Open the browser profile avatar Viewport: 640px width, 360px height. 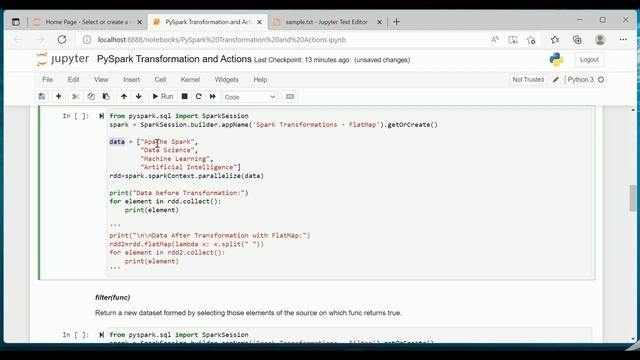click(x=600, y=40)
